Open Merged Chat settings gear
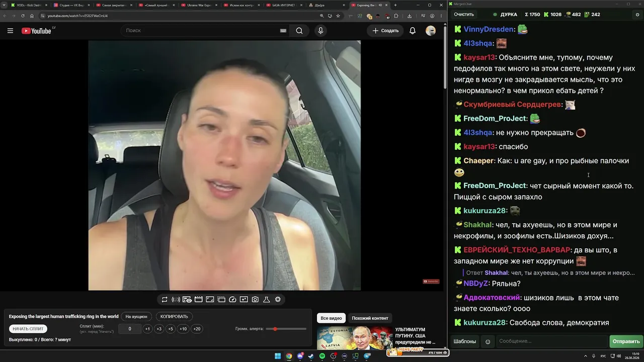644x362 pixels. (637, 15)
